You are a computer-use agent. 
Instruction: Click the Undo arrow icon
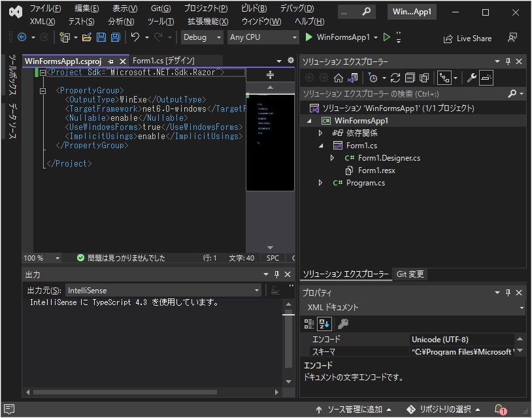coord(135,37)
